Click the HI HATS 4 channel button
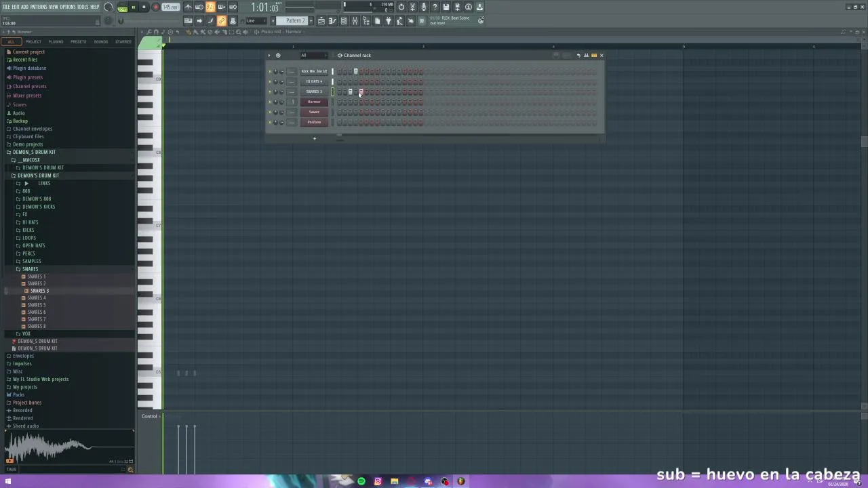868x488 pixels. (x=314, y=81)
